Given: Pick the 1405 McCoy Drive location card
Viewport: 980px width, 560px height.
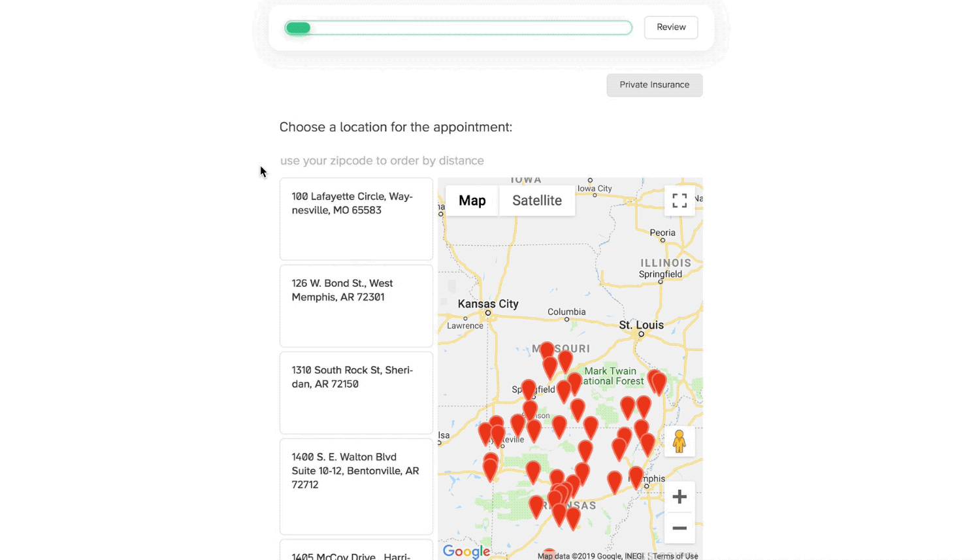Looking at the screenshot, I should tap(356, 550).
